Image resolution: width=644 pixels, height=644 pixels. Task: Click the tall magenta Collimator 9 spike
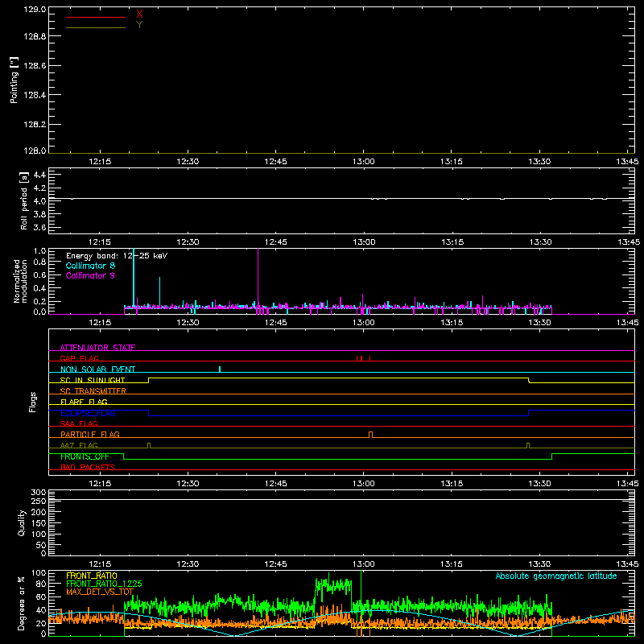[x=258, y=277]
